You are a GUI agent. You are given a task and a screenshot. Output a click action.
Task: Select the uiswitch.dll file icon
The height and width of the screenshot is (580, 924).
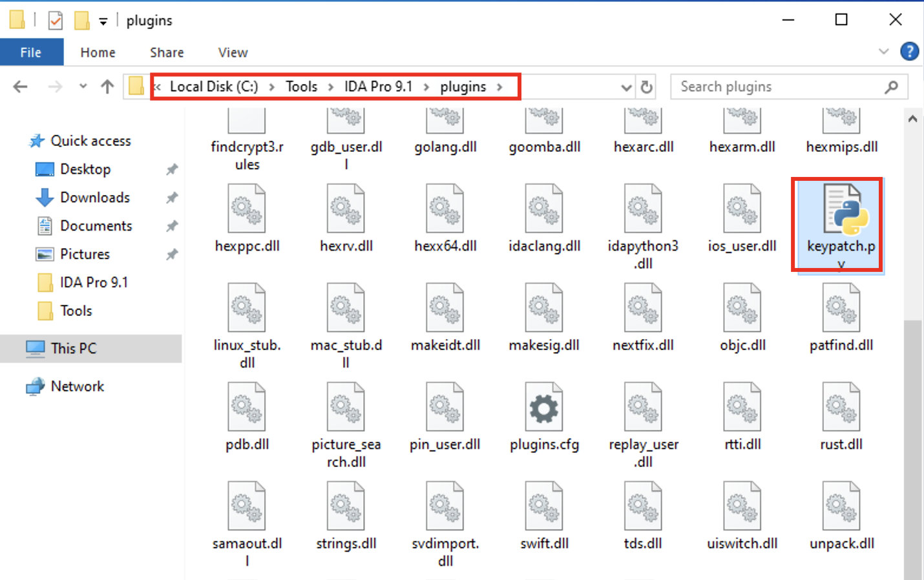click(742, 506)
